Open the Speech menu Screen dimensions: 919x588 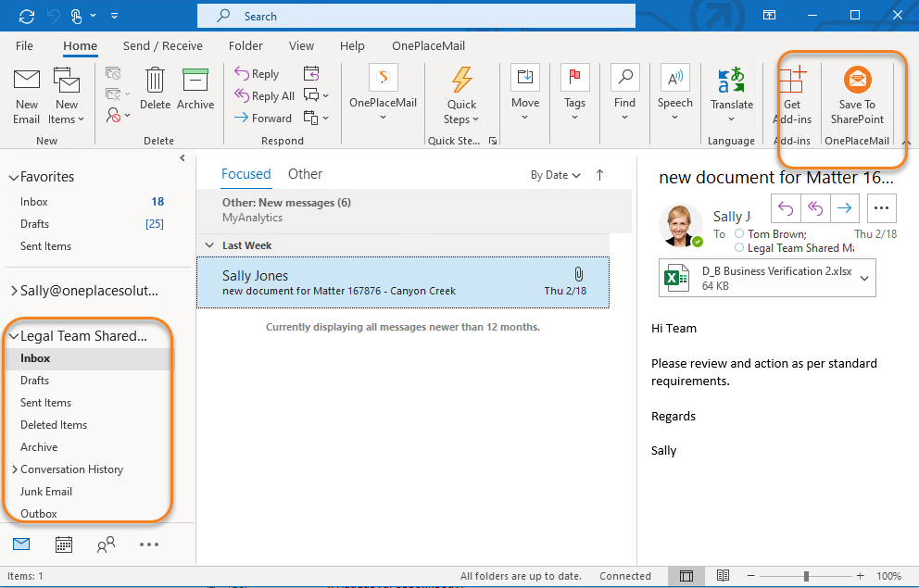(x=674, y=93)
